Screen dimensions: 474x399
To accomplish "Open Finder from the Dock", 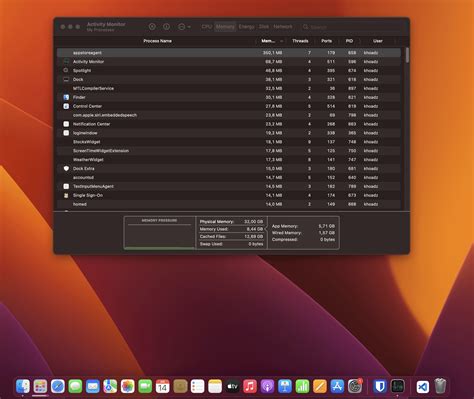I will [x=23, y=386].
